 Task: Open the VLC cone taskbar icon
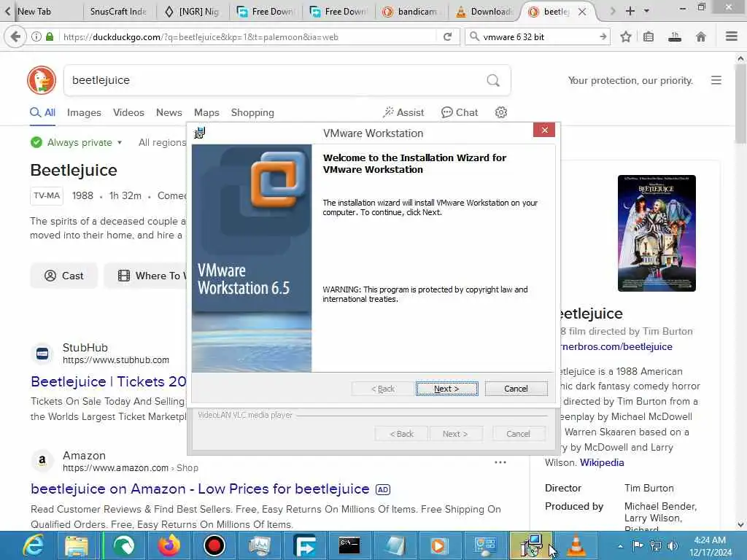(x=576, y=545)
